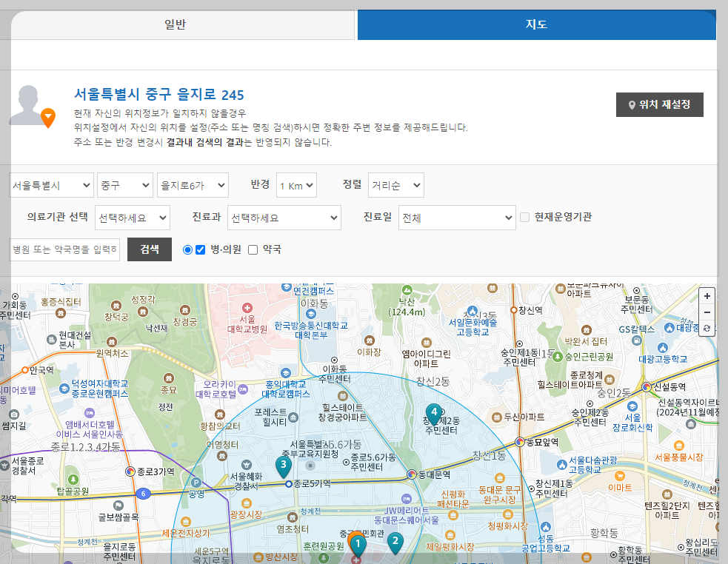Switch to the 지도 tab
Viewport: 728px width, 564px height.
coord(537,24)
